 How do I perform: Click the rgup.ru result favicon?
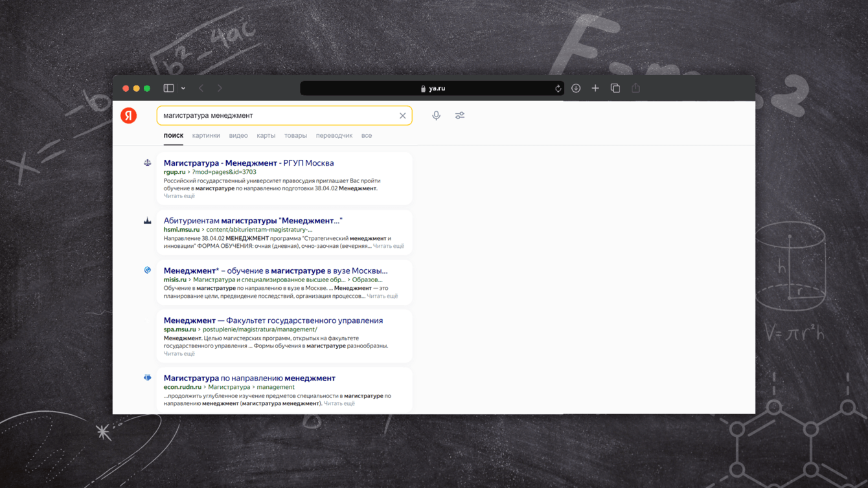coord(148,162)
